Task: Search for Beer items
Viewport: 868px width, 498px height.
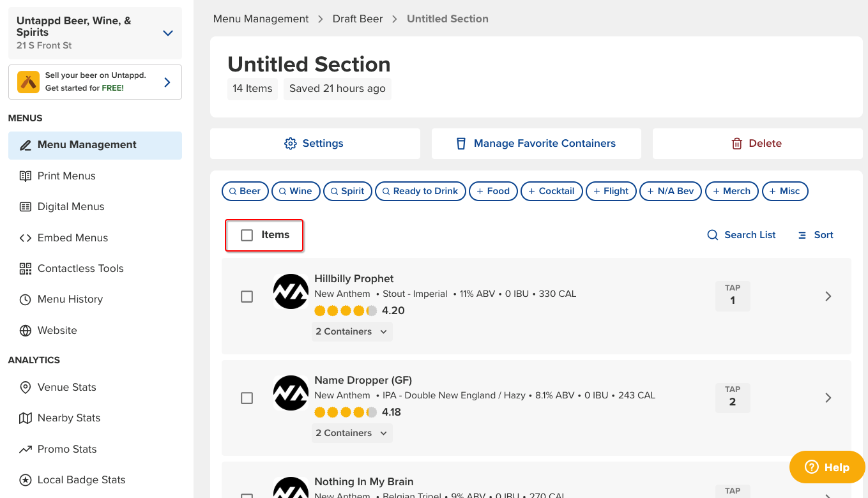Action: (245, 191)
